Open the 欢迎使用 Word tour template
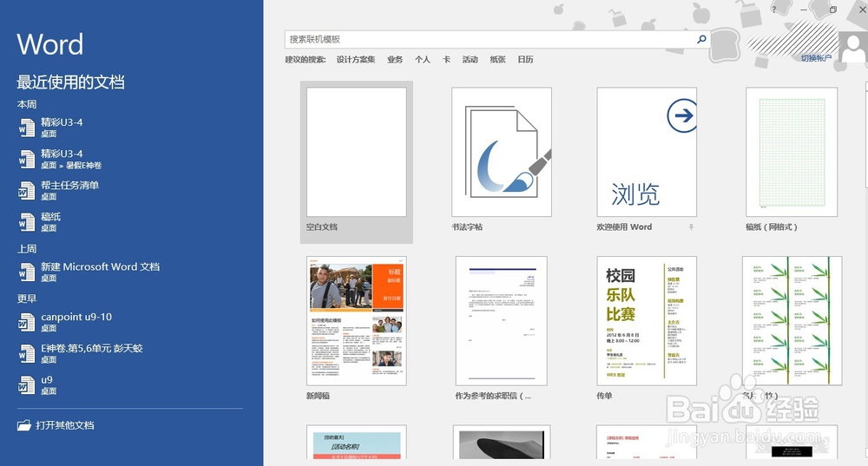Screen dimensions: 868x466 (x=647, y=152)
